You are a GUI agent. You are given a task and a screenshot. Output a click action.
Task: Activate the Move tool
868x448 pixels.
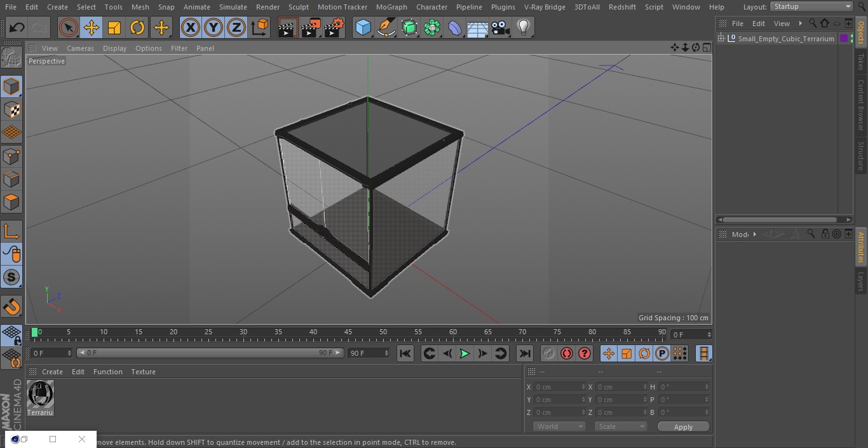91,27
